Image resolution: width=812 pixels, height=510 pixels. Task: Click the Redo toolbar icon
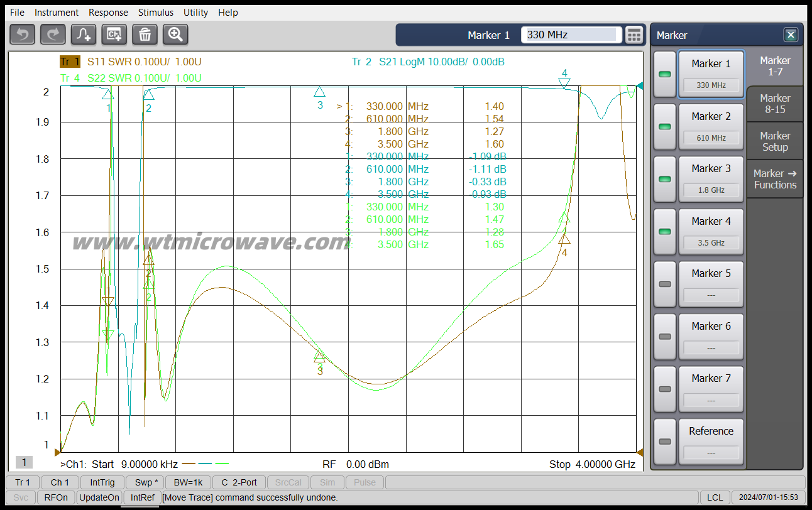click(52, 35)
